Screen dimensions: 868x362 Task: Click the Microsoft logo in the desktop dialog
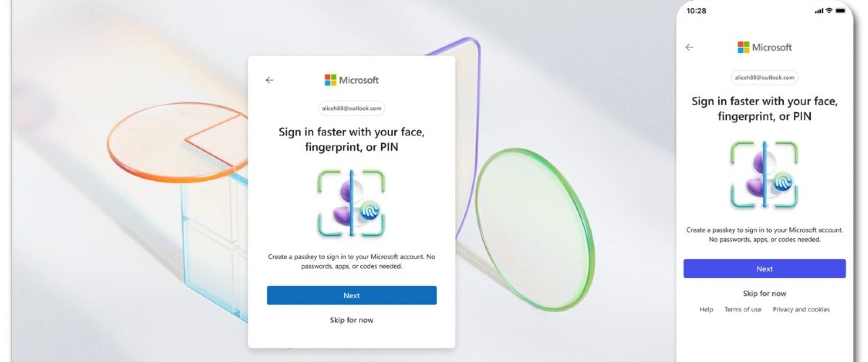click(x=352, y=80)
